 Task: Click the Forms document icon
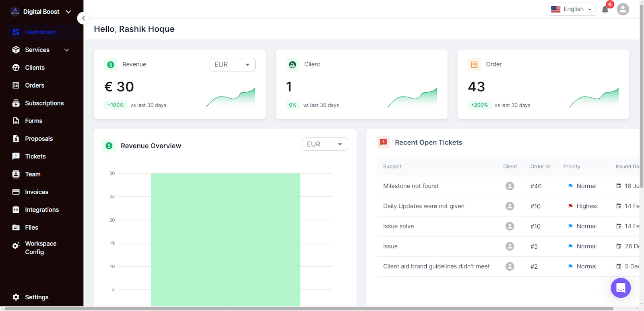(16, 121)
